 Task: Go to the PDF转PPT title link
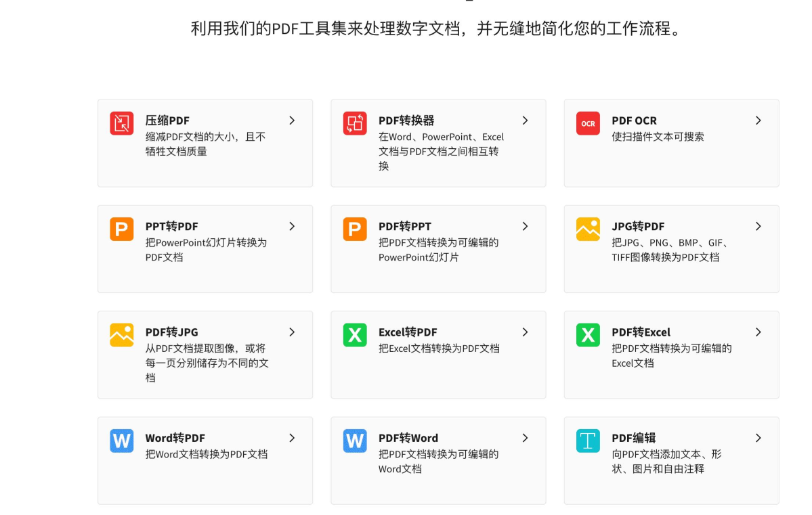404,226
